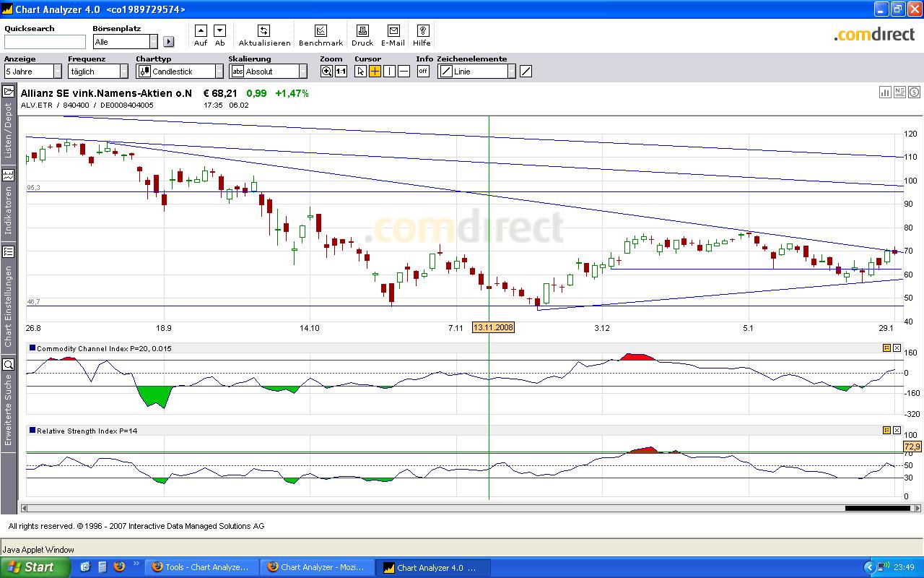Click the Auf up-arrow button

click(201, 30)
